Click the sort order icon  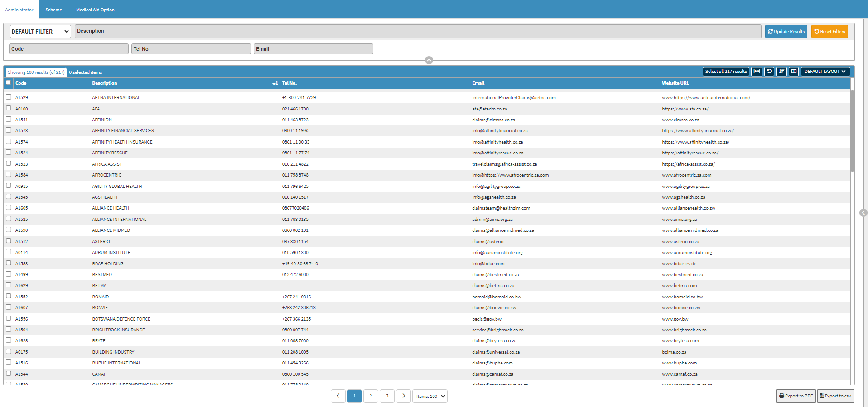(x=781, y=72)
